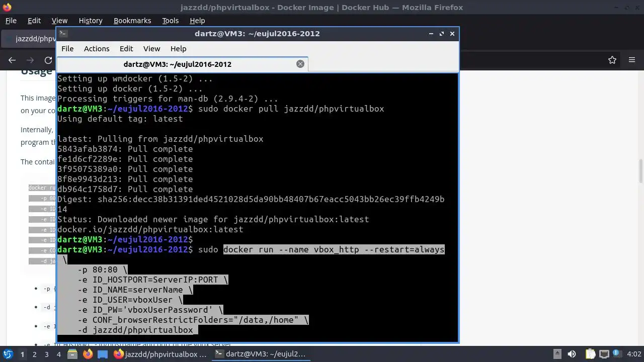644x362 pixels.
Task: Open the volume control tray icon
Action: [572, 354]
